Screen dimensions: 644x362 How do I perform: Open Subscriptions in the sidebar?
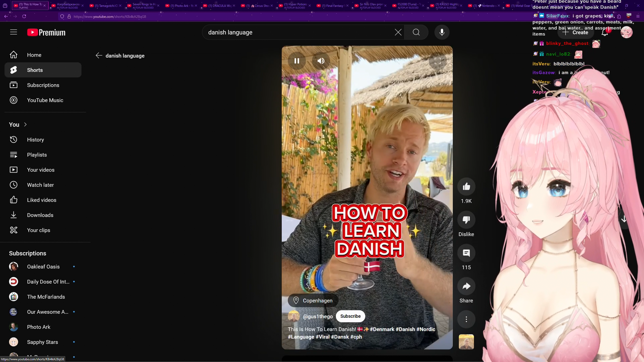pos(43,85)
